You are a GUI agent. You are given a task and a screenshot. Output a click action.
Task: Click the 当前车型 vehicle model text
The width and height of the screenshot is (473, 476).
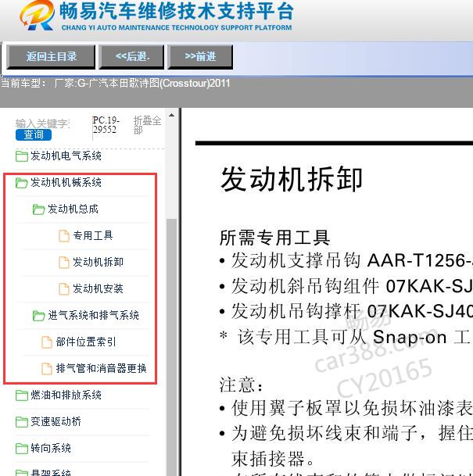116,83
